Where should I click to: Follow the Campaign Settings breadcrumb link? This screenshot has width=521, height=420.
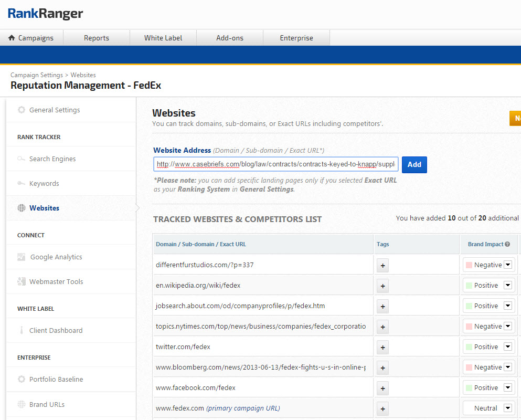point(36,75)
